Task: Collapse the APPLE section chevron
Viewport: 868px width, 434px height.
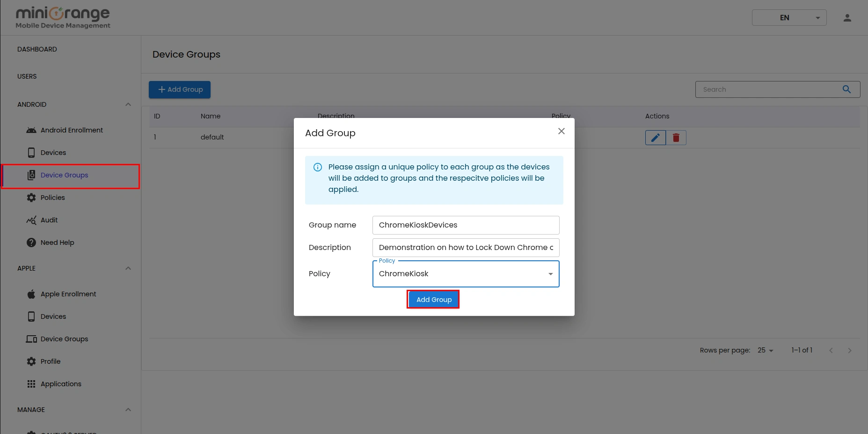Action: coord(128,268)
